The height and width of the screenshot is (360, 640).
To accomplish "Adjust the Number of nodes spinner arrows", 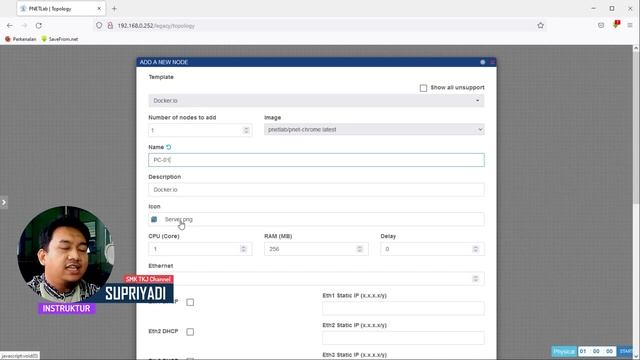I will coord(246,130).
